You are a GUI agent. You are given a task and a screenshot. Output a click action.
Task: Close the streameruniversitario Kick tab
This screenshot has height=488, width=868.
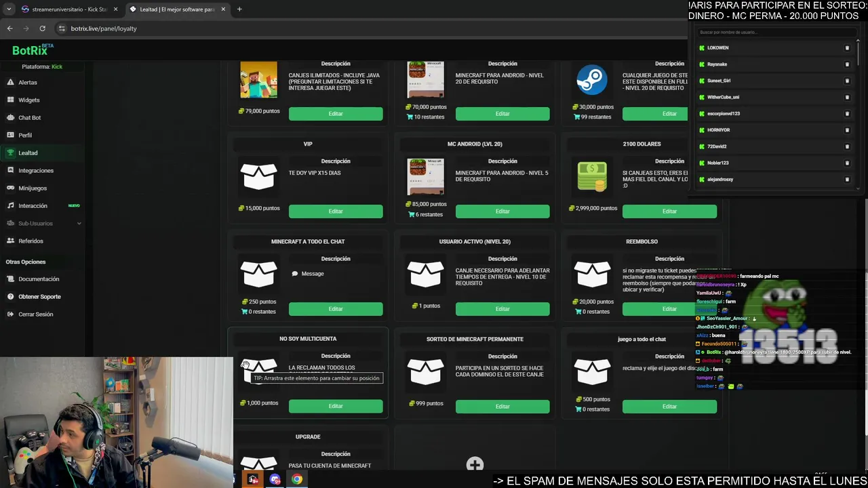coord(115,9)
